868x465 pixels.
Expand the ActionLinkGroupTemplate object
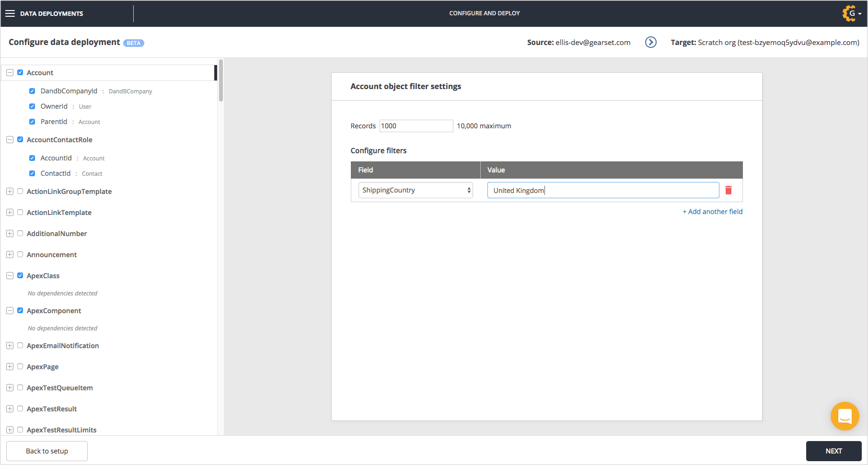click(10, 192)
